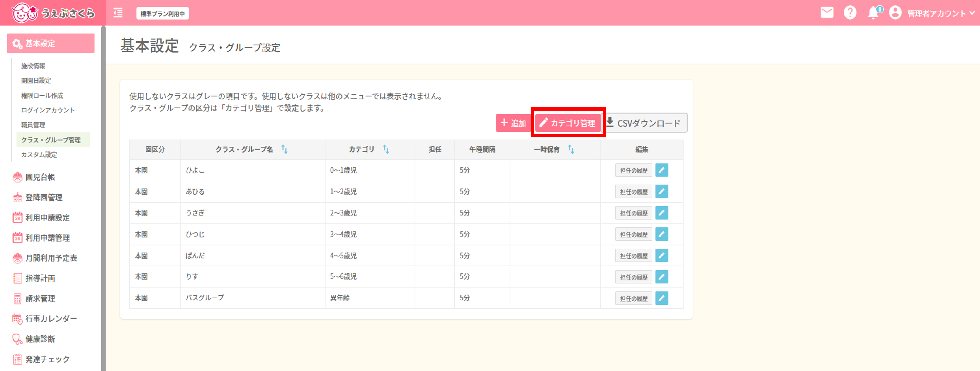The image size is (980, 371).
Task: Click the 追加 button
Action: pyautogui.click(x=513, y=123)
